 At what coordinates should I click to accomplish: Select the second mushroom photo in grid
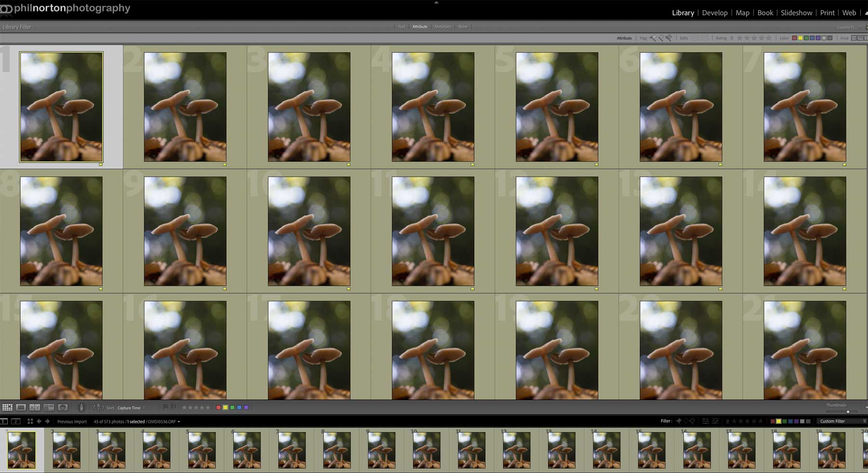click(x=185, y=107)
